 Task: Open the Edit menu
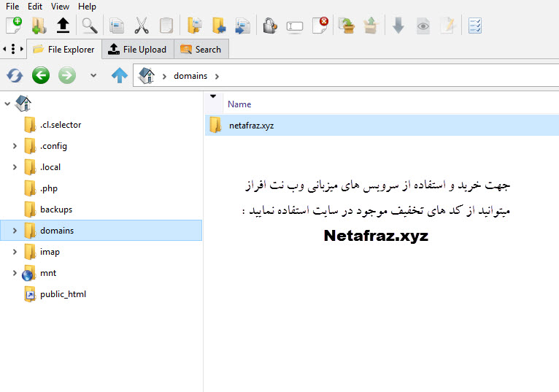coord(35,7)
